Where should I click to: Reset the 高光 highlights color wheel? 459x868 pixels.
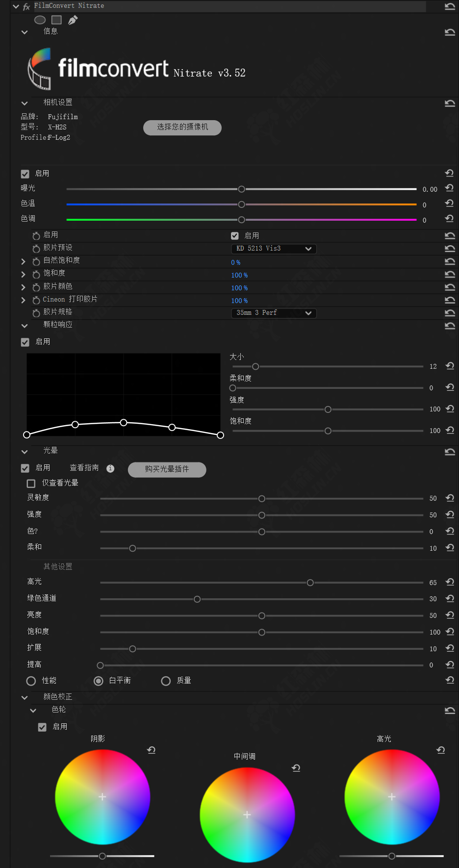click(x=441, y=750)
